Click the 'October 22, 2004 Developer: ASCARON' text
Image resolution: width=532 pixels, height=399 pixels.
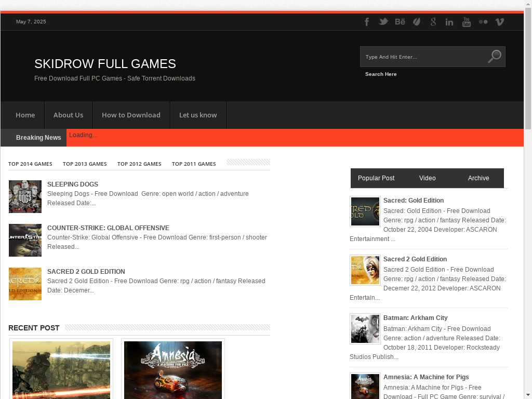[440, 230]
